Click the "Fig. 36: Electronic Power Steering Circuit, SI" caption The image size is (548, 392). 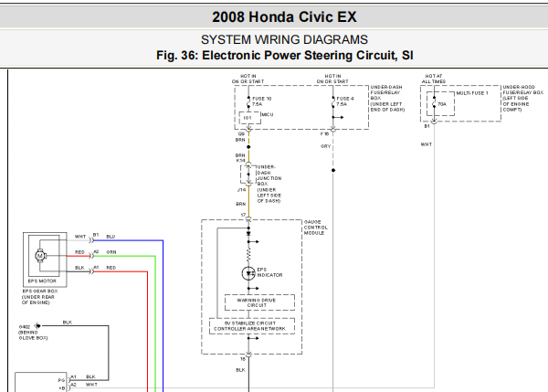(284, 55)
